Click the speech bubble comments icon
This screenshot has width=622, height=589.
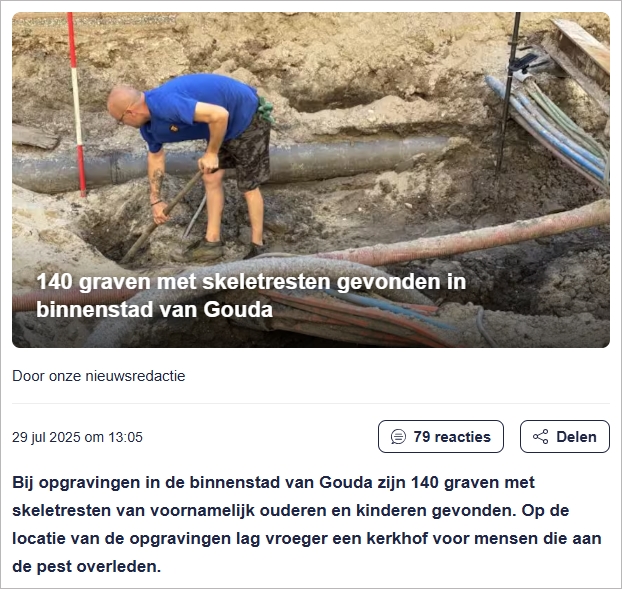[x=398, y=437]
